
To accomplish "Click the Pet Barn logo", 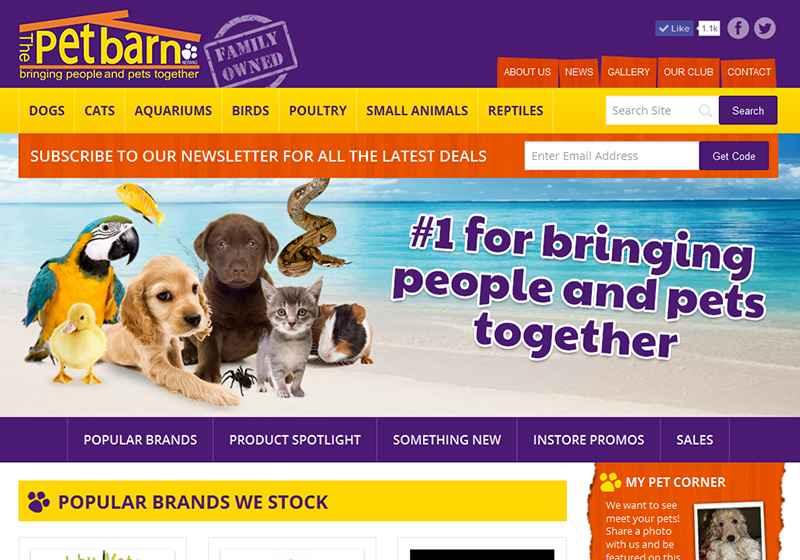I will point(109,47).
